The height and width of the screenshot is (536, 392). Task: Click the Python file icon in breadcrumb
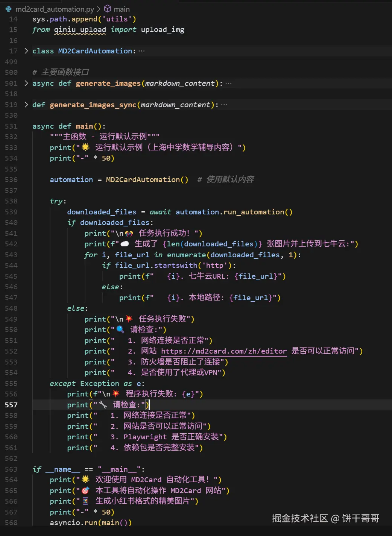8,9
